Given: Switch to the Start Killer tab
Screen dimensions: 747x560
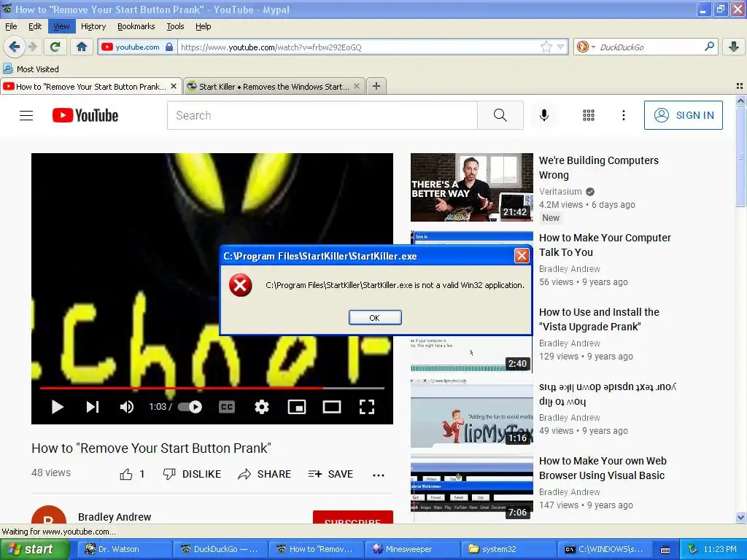Looking at the screenshot, I should point(274,86).
